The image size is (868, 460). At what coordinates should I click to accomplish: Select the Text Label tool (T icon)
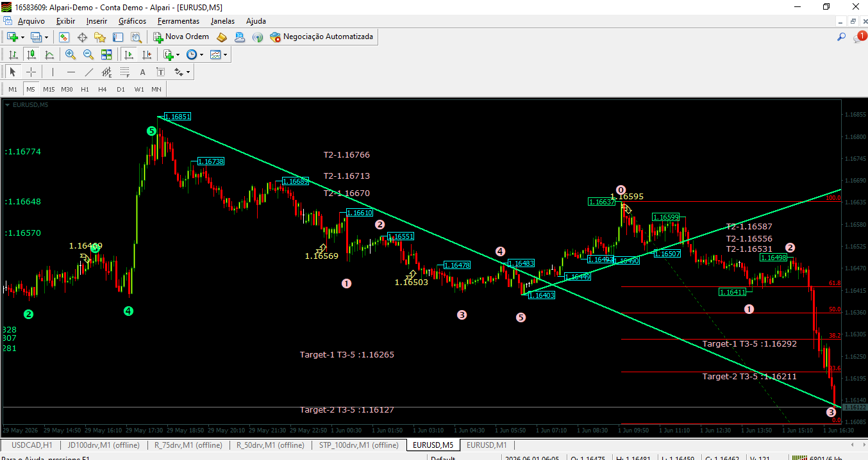click(x=160, y=72)
